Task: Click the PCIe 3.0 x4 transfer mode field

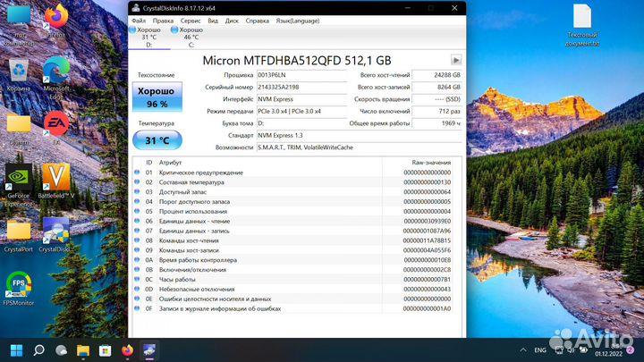Action: pyautogui.click(x=302, y=111)
